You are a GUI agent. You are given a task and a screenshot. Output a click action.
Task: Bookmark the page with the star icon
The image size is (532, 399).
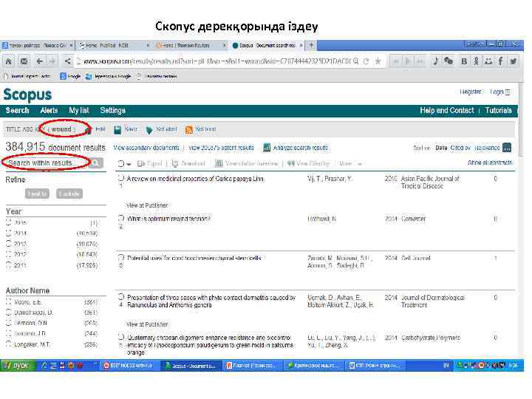coord(378,61)
